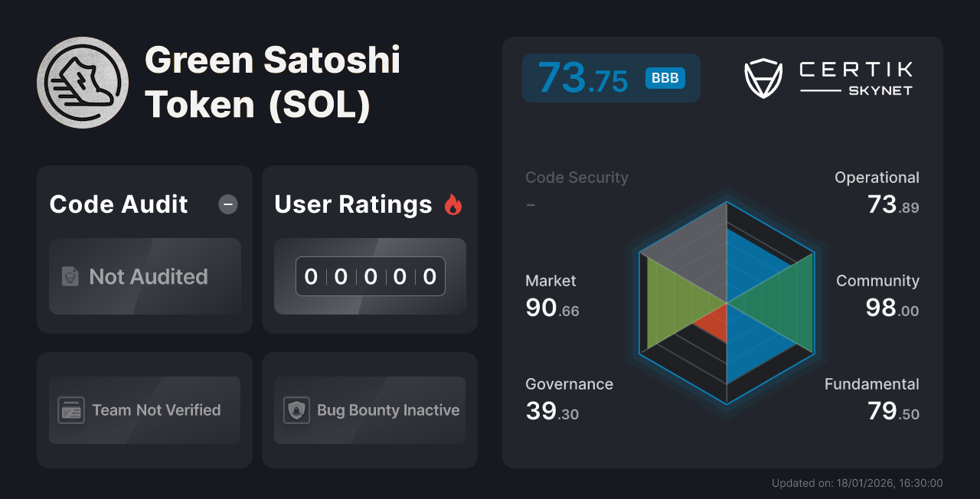Click the shield icon next to Not Audited

pyautogui.click(x=69, y=277)
